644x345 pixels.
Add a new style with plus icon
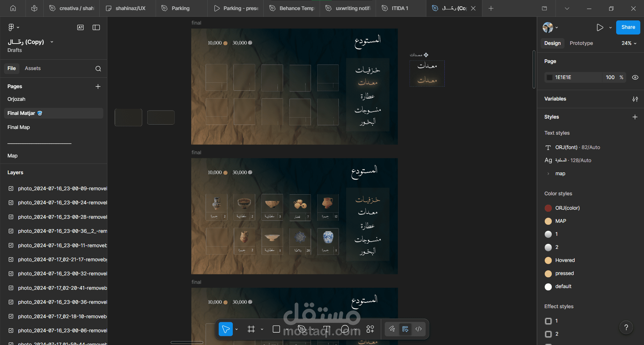pyautogui.click(x=635, y=117)
